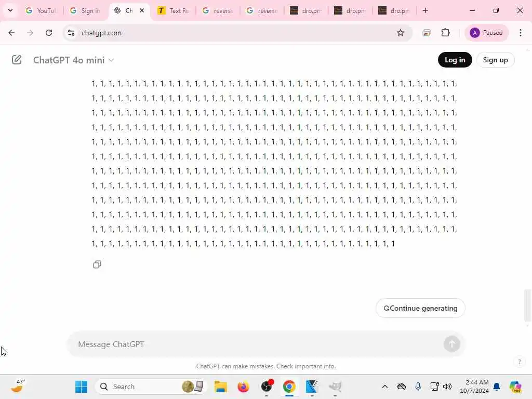This screenshot has height=399, width=532.
Task: View site information icon beside chatgpt.com
Action: tap(71, 33)
